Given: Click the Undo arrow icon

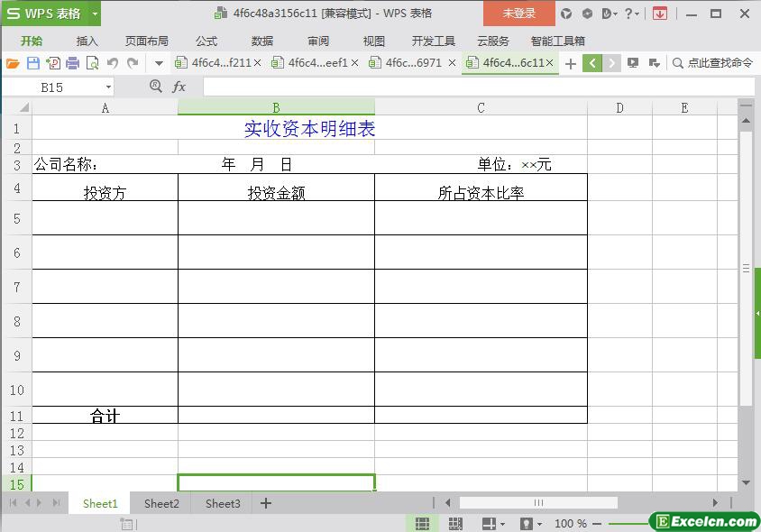Looking at the screenshot, I should click(113, 63).
